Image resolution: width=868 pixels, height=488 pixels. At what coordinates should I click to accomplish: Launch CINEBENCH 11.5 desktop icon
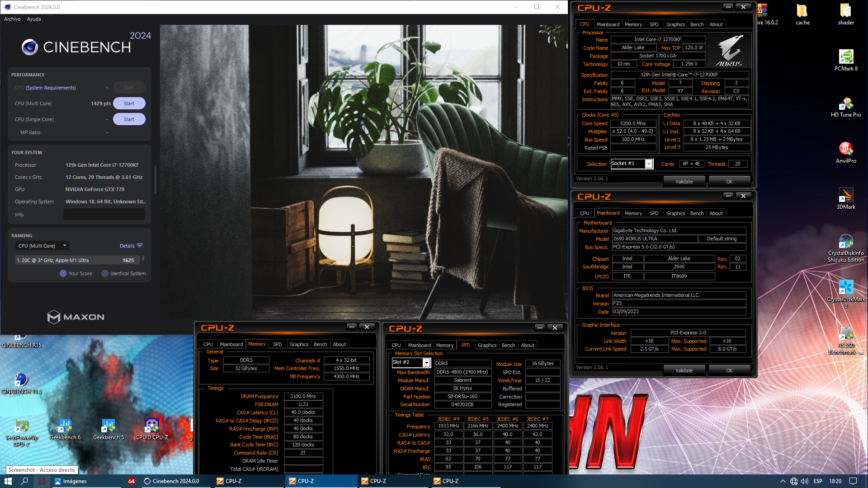[21, 383]
